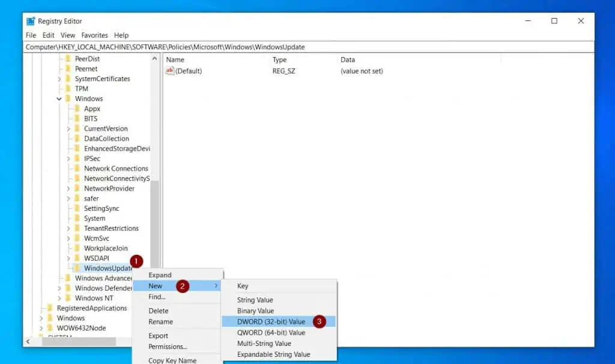Screen dimensions: 615x364
Task: Choose Rename in the context menu
Action: [x=177, y=321]
